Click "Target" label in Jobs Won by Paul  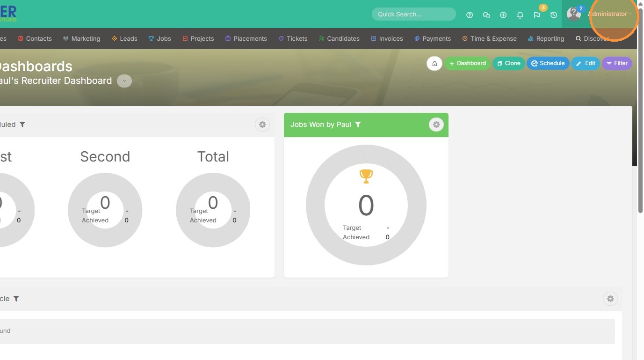[x=352, y=228]
